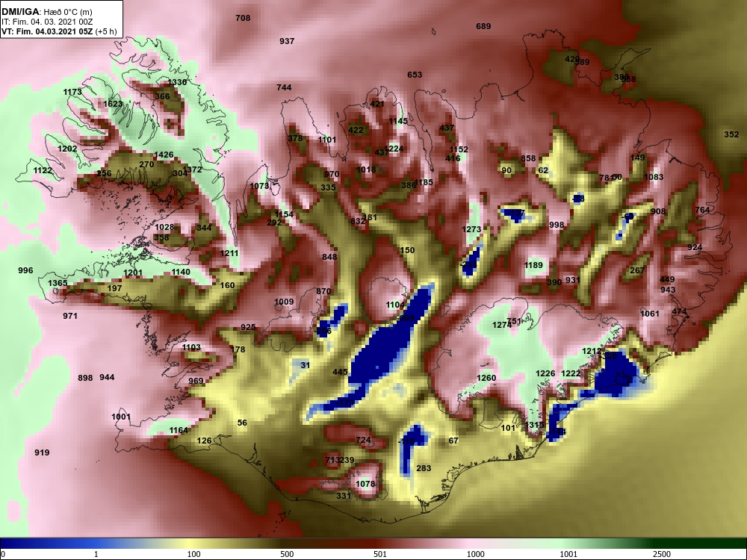Click the 'DMI/IGA: Hæð 0°C (m)' title line
The height and width of the screenshot is (560, 747).
pos(47,12)
